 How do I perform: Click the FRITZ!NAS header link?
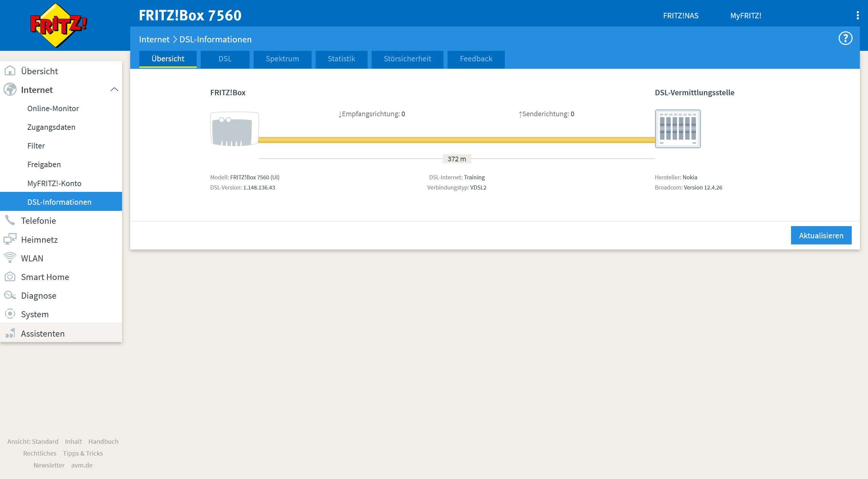[x=680, y=16]
